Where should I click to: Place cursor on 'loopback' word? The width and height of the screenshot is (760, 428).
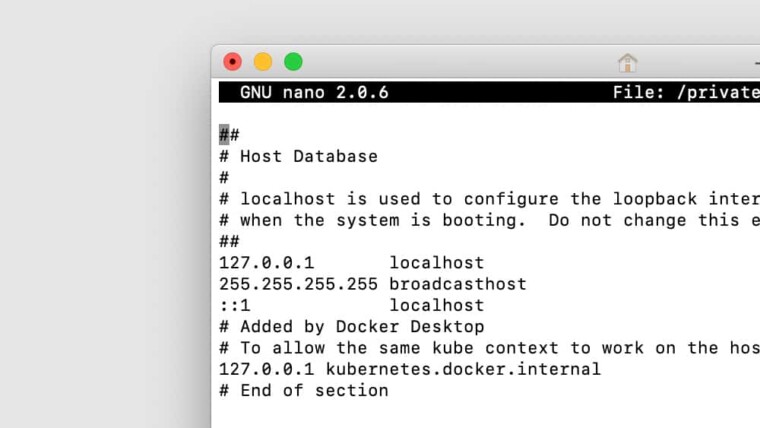point(655,199)
